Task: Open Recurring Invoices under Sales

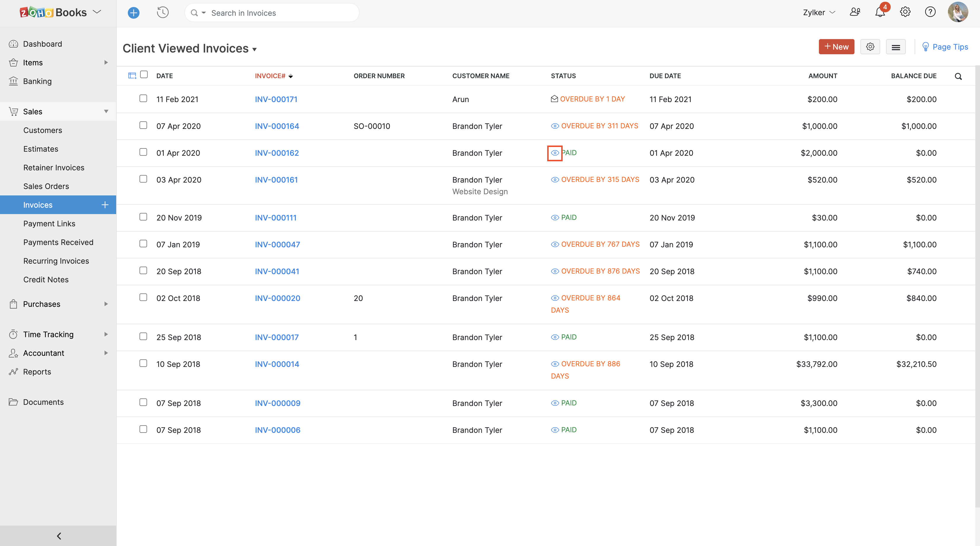Action: point(56,261)
